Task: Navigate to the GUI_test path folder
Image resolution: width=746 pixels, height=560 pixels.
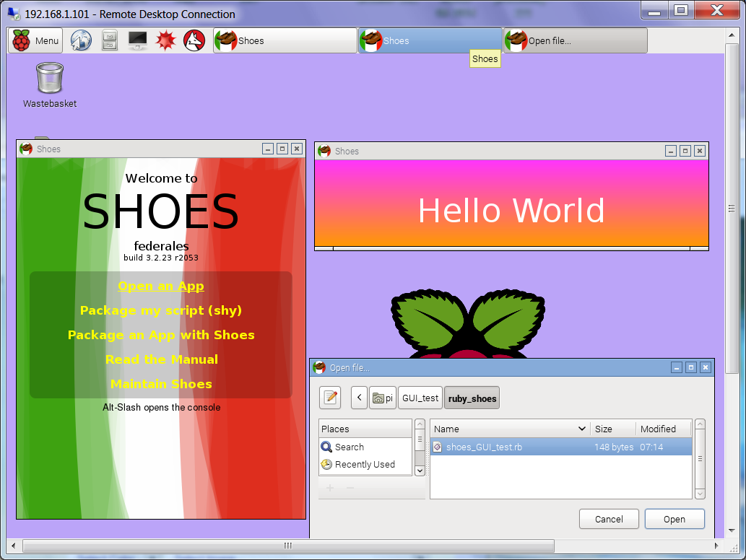Action: [420, 398]
